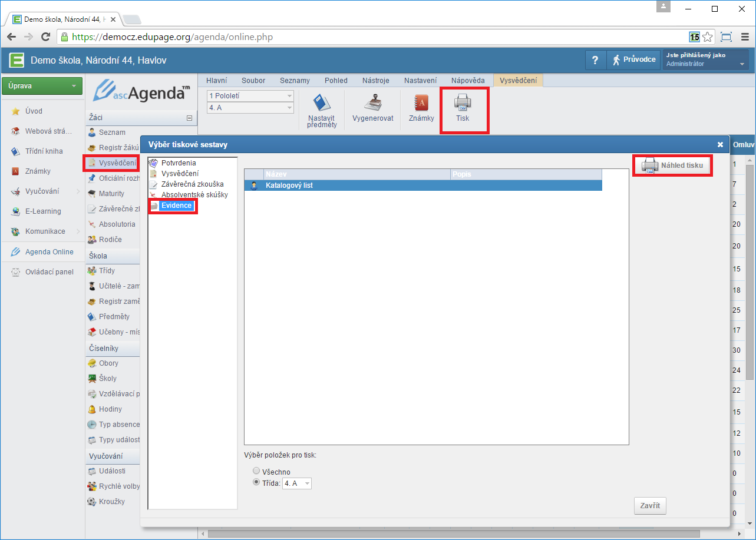The width and height of the screenshot is (756, 540).
Task: Click the Tisk printer icon
Action: click(x=463, y=103)
